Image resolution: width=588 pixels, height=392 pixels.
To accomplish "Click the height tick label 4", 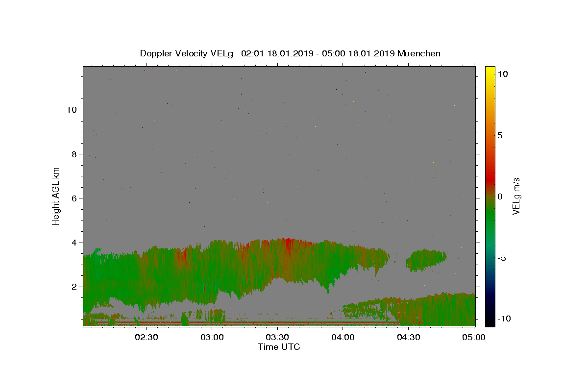I will point(74,243).
